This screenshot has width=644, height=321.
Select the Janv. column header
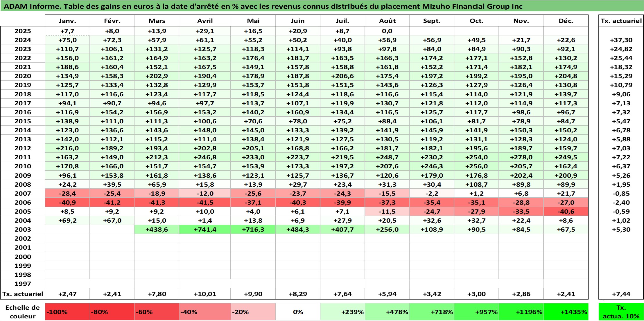click(67, 21)
